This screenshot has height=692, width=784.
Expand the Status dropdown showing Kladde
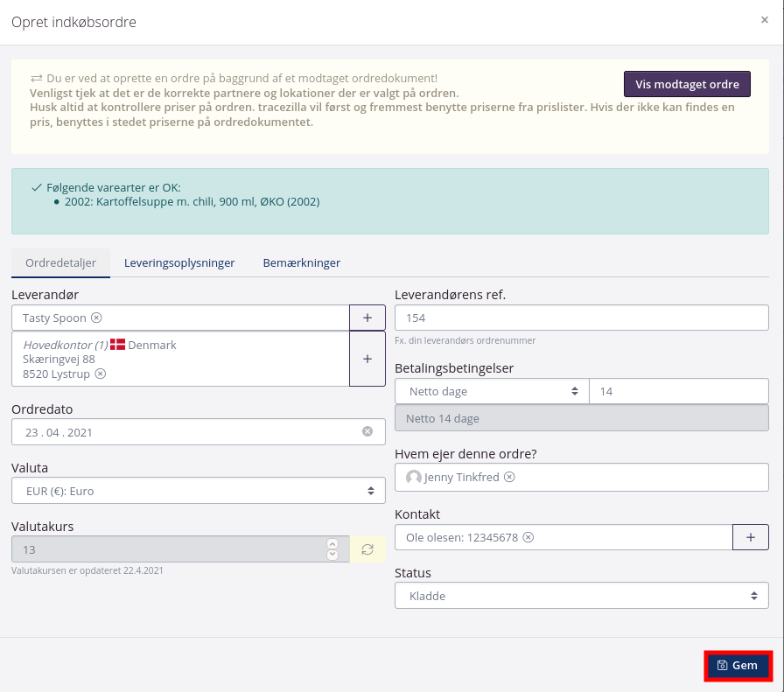point(581,596)
